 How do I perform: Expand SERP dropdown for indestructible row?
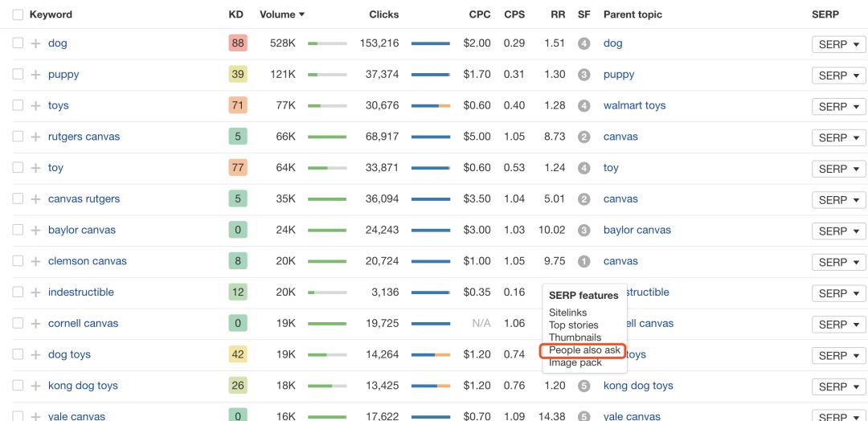coord(838,293)
